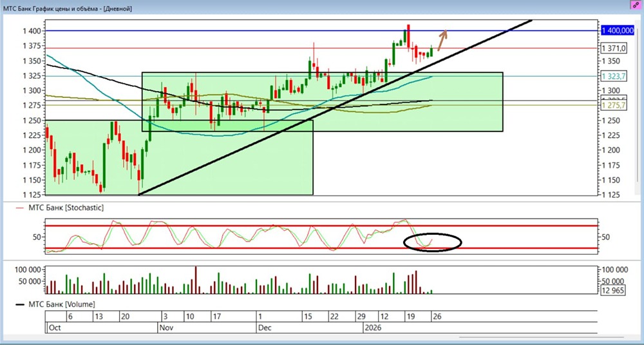Click the '26' date label on time axis
This screenshot has width=644, height=345.
coord(436,317)
